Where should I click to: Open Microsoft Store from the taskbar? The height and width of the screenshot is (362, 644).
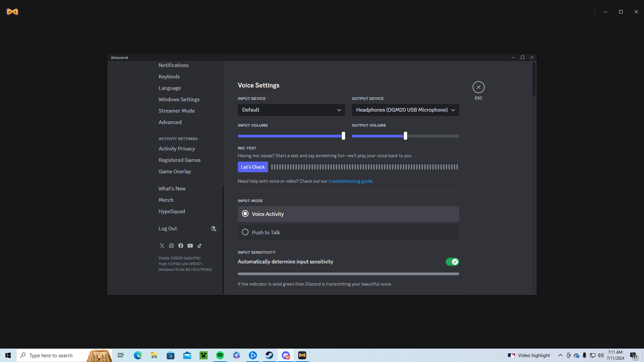pyautogui.click(x=171, y=355)
